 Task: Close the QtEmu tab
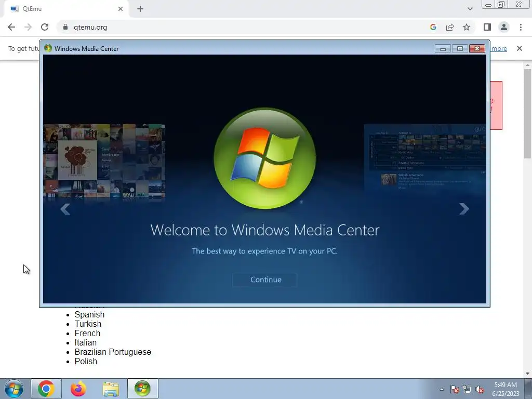[x=121, y=9]
